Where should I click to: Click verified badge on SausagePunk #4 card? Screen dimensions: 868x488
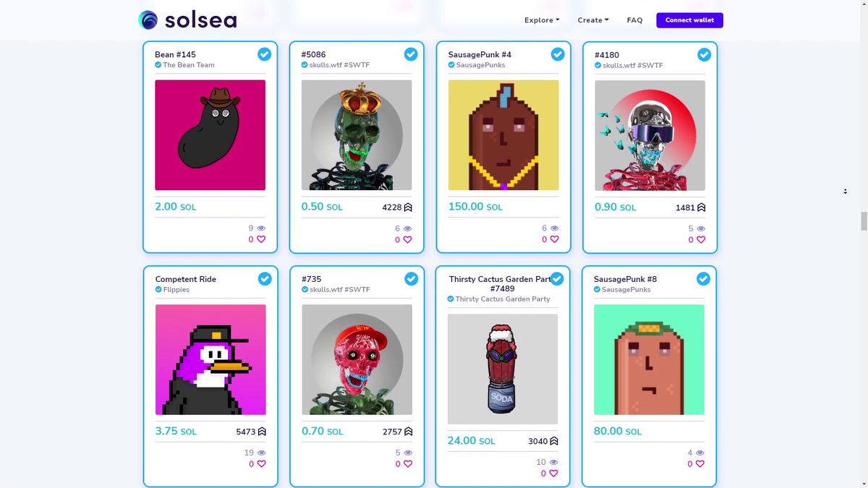(558, 54)
